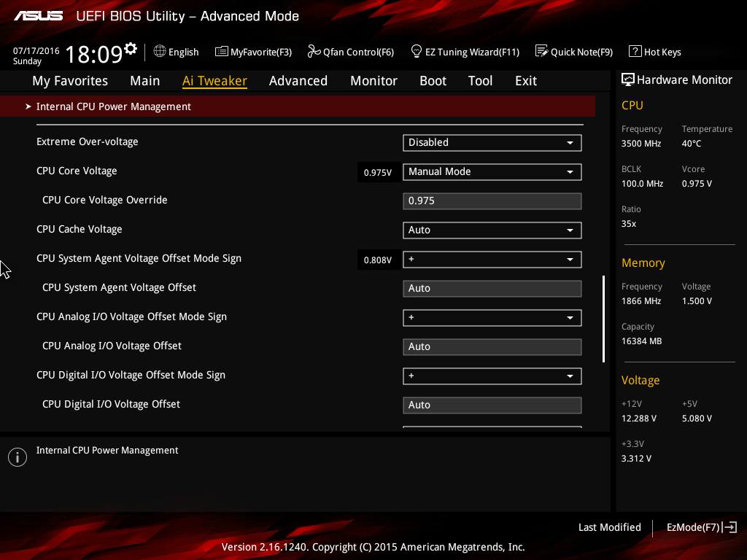This screenshot has height=560, width=747.
Task: Click the Hardware Monitor title
Action: [684, 80]
